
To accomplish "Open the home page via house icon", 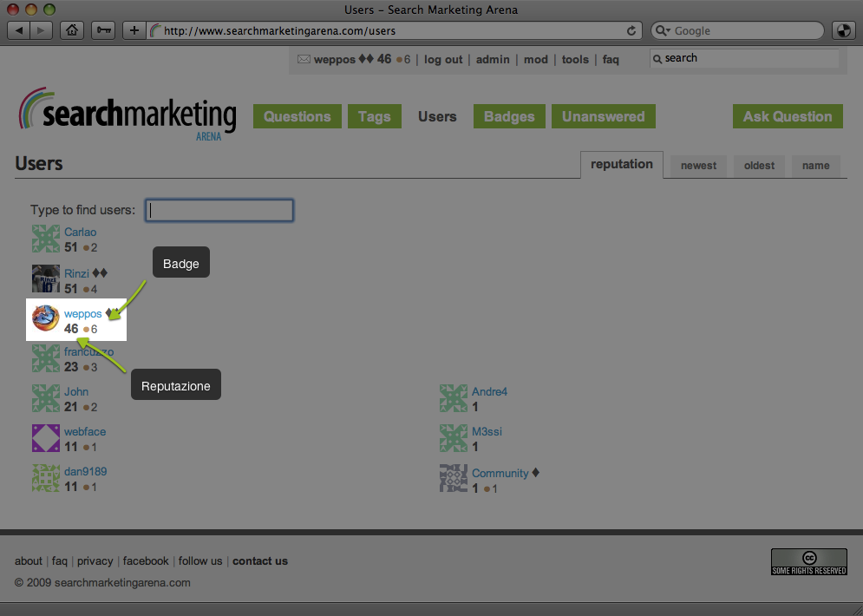I will (71, 30).
